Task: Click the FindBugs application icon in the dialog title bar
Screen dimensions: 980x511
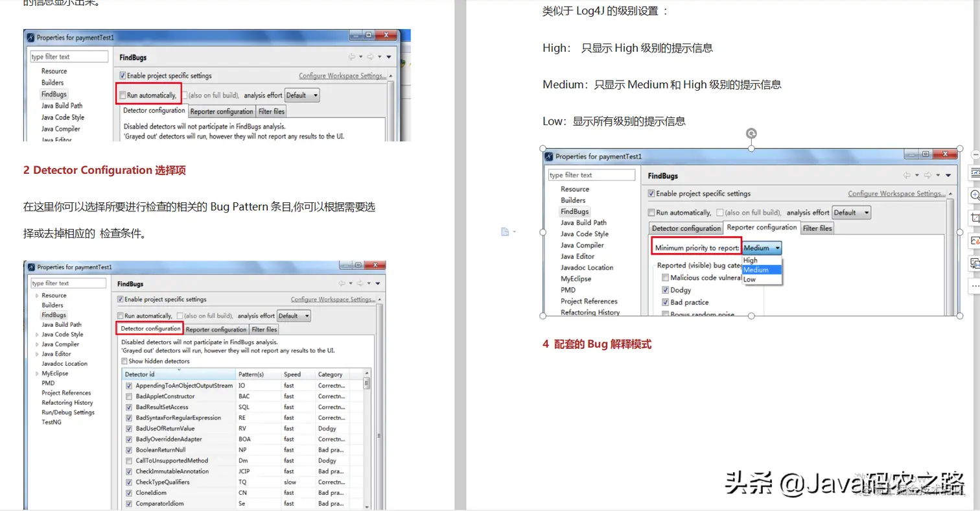Action: 550,155
